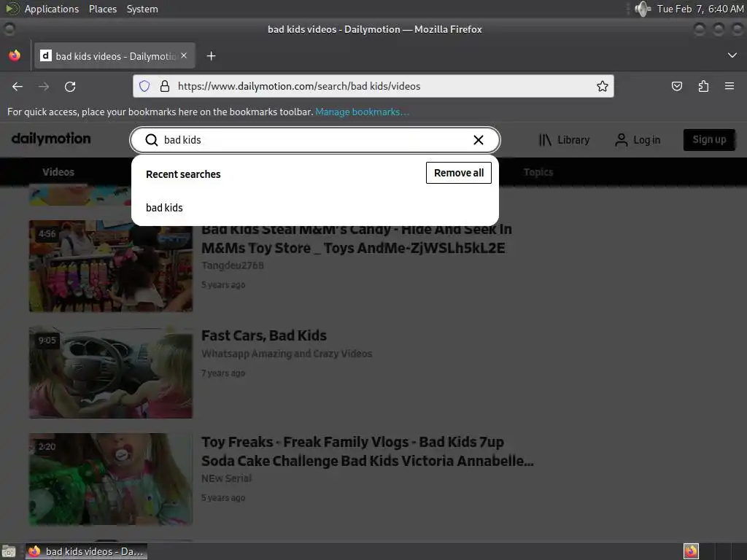Open the Places menu

pyautogui.click(x=102, y=9)
